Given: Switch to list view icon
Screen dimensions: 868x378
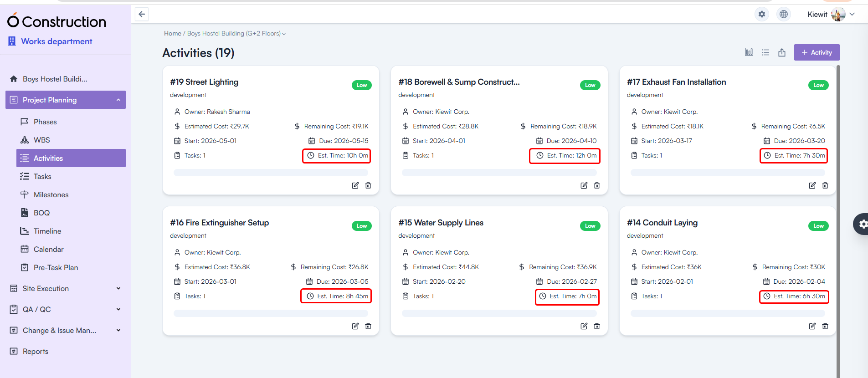Looking at the screenshot, I should coord(765,52).
